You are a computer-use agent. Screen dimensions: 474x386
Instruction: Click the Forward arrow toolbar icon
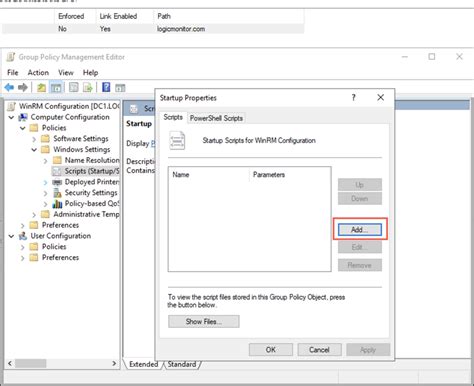pos(23,88)
